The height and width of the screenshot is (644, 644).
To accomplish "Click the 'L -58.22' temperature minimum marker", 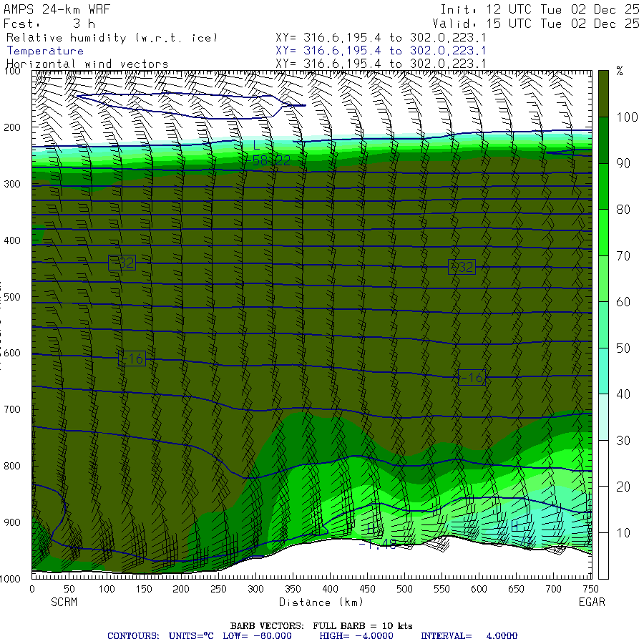I will [x=268, y=154].
